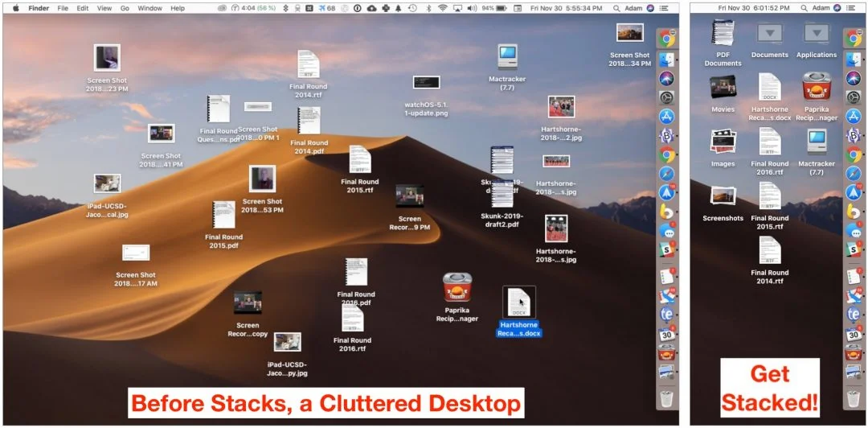Open System Preferences in cluttered desktop's Dock
The width and height of the screenshot is (868, 428).
pos(667,97)
